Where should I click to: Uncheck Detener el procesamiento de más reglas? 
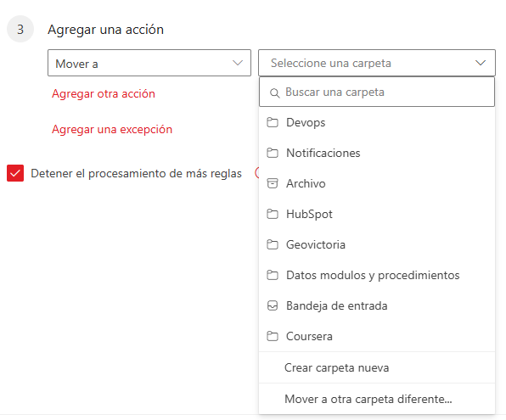[x=15, y=173]
